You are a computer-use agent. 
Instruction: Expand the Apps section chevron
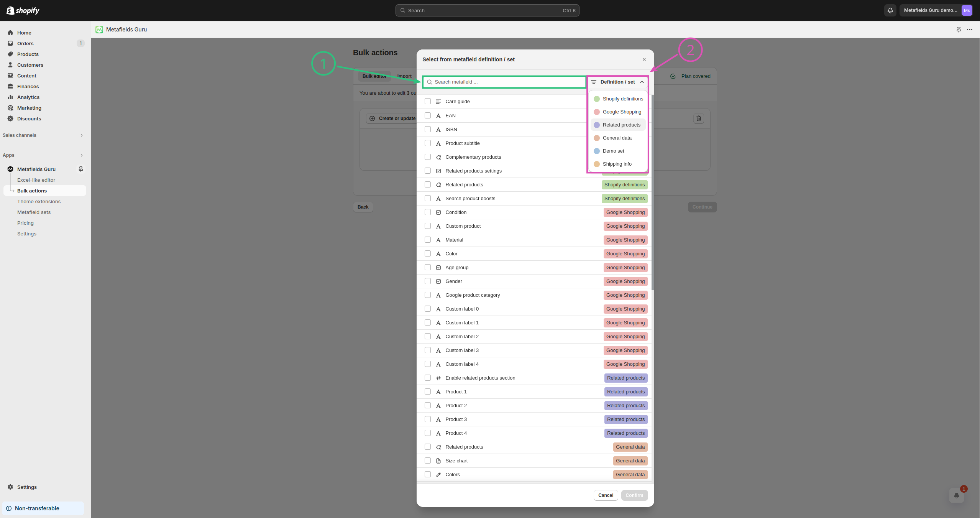pyautogui.click(x=82, y=155)
